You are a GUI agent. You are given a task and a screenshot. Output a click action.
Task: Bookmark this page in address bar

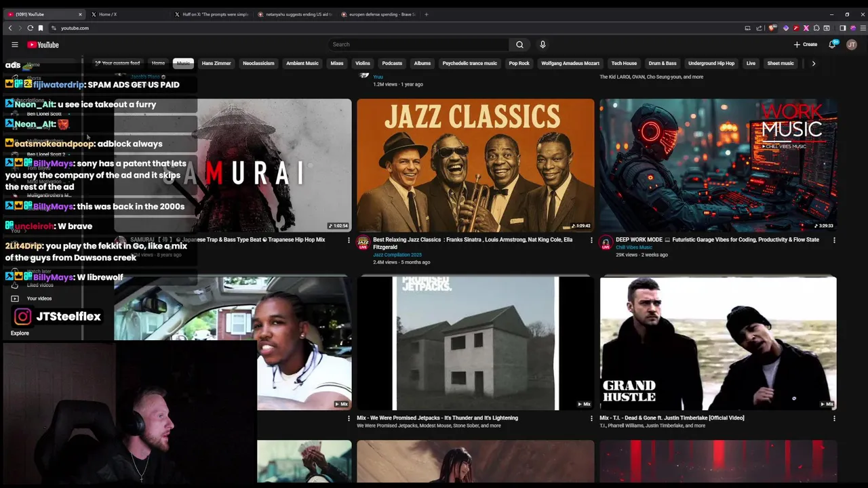pyautogui.click(x=41, y=28)
